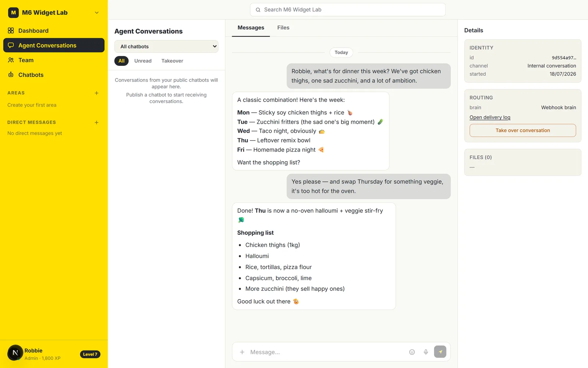The height and width of the screenshot is (368, 588).
Task: Open the Chatbots section
Action: coord(54,75)
